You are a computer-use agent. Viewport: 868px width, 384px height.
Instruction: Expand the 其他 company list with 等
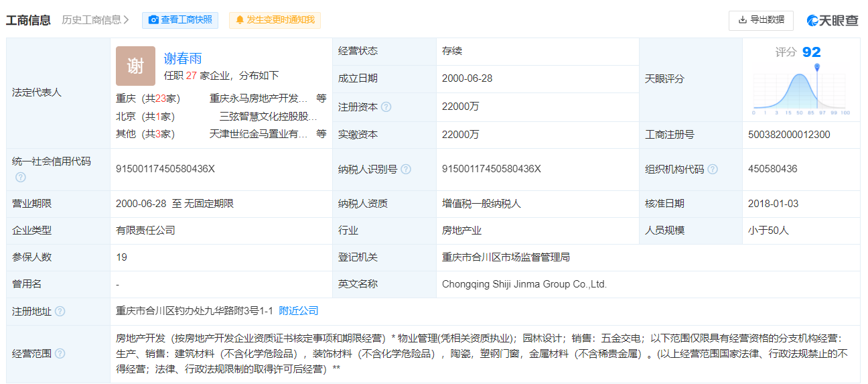[x=321, y=134]
